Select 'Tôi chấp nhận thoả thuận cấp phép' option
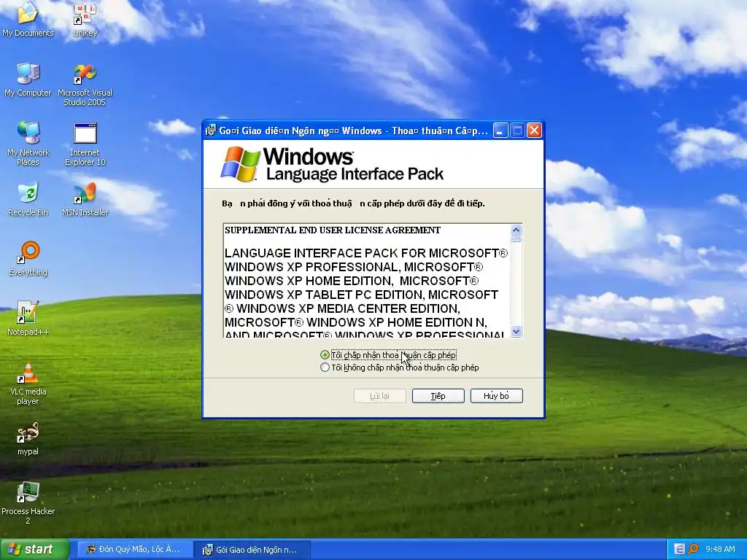This screenshot has width=747, height=560. 389,355
